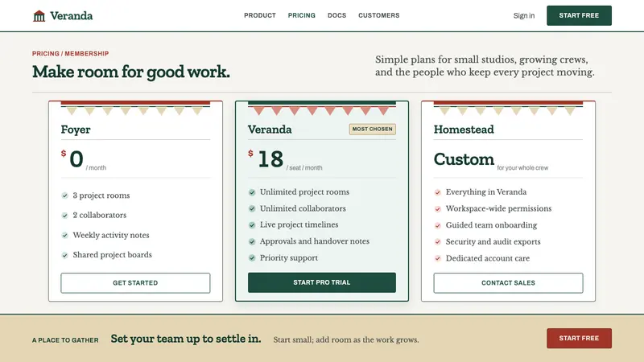Image resolution: width=644 pixels, height=362 pixels.
Task: Click check icon beside 2 collaborators
Action: (65, 215)
